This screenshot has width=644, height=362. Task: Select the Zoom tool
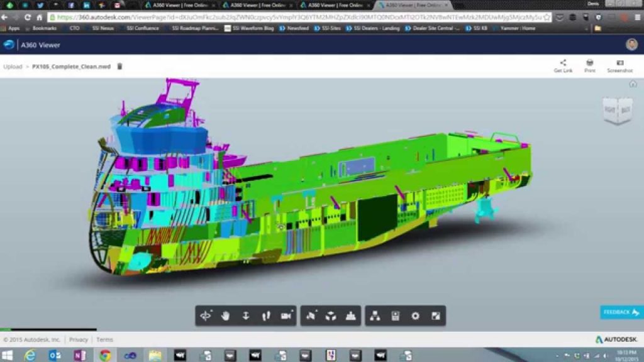coord(246,316)
